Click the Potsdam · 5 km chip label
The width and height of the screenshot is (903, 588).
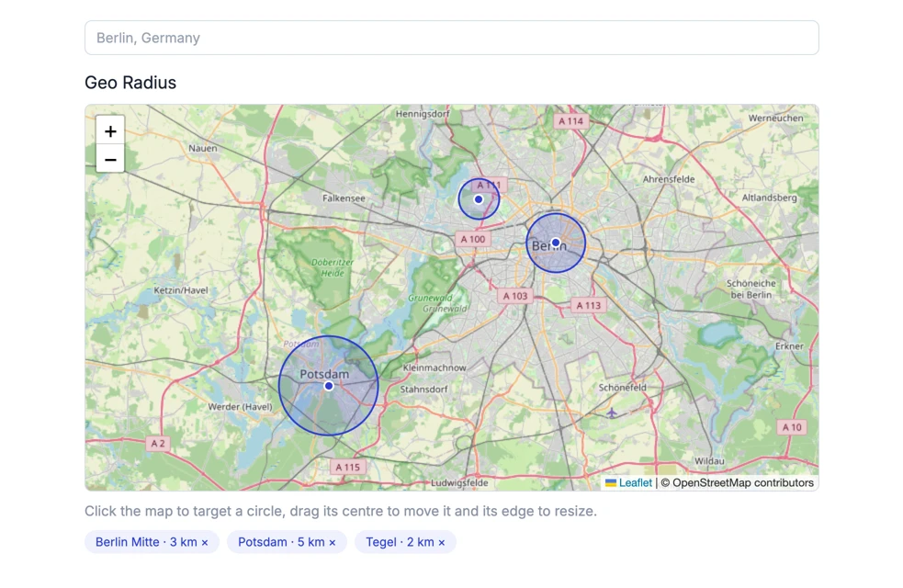pos(281,542)
